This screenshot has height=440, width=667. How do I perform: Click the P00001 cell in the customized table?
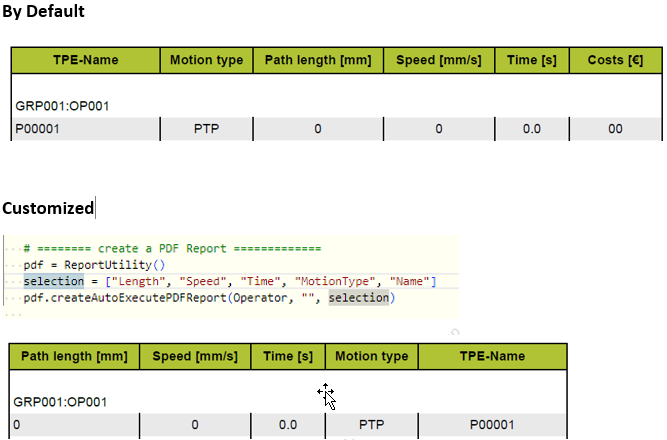coord(492,425)
